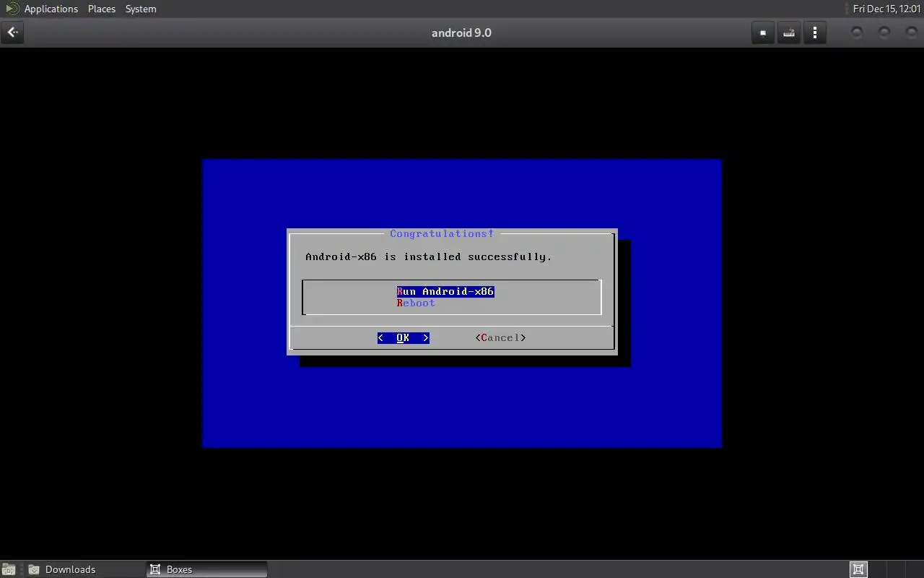Open the three-dots menu in Boxes header
Screen dimensions: 924x578
(x=815, y=33)
